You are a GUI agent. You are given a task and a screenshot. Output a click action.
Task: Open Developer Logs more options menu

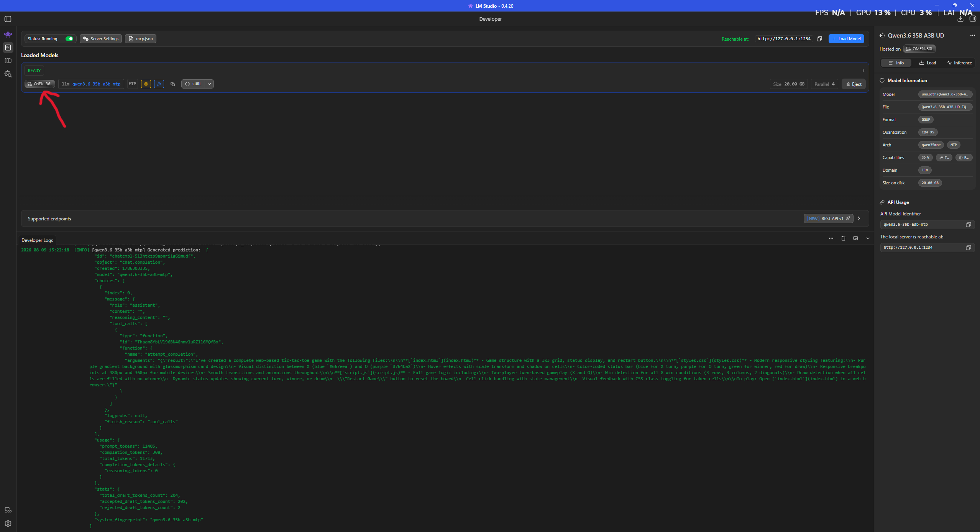pos(831,238)
